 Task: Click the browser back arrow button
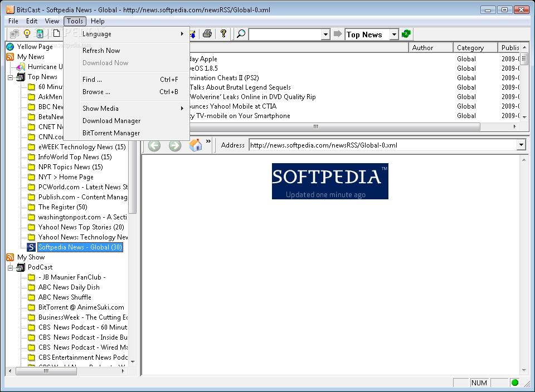point(154,145)
